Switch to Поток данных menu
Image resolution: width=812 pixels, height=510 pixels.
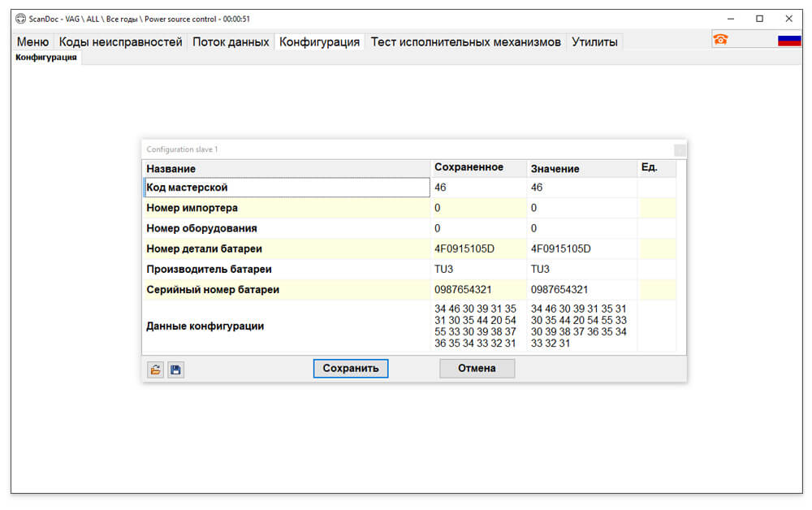(231, 42)
